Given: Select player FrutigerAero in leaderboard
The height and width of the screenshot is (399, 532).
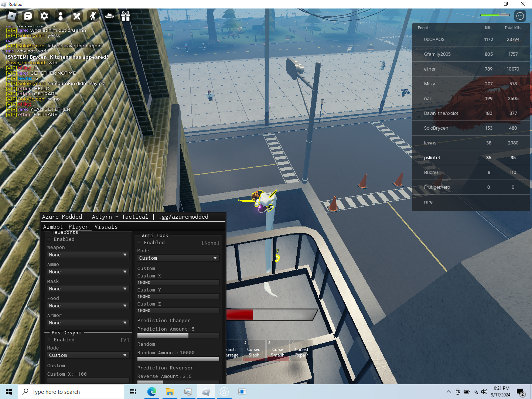Looking at the screenshot, I should point(471,187).
